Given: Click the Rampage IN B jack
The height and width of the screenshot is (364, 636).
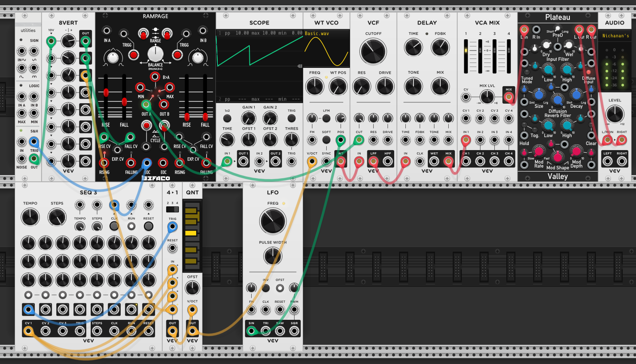Looking at the screenshot, I should coord(203,30).
